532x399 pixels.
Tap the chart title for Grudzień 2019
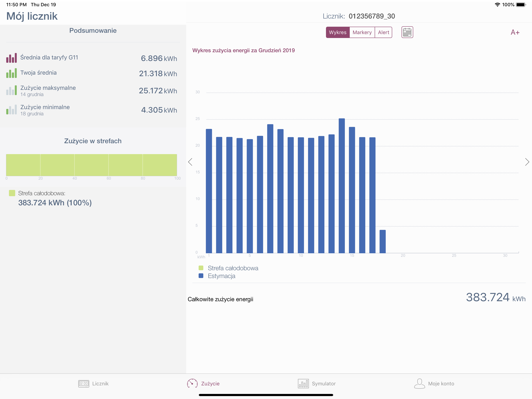(x=243, y=50)
